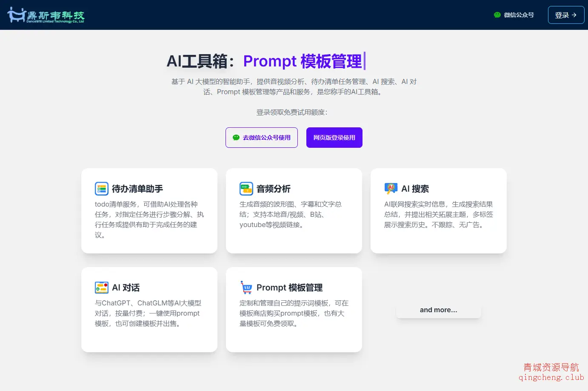The height and width of the screenshot is (391, 588).
Task: Click the Prompt 模板管理 shopping cart icon
Action: pos(246,287)
